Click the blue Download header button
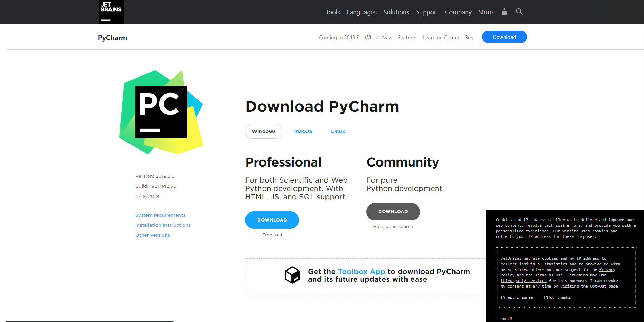 tap(504, 37)
